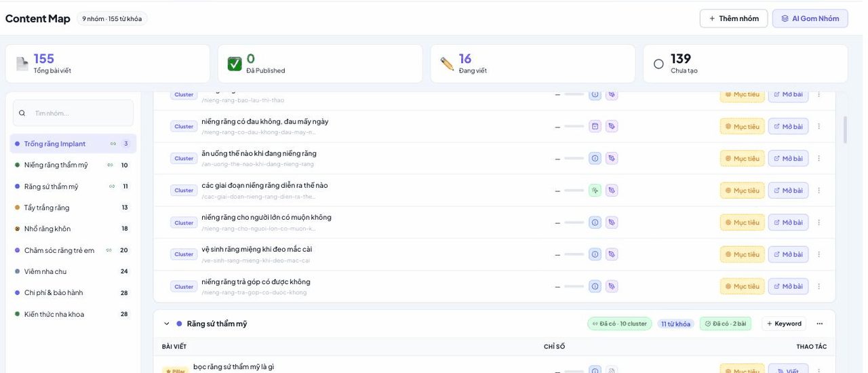Select 'Tẩy trắng răng' group in sidebar
868x373 pixels.
[73, 208]
